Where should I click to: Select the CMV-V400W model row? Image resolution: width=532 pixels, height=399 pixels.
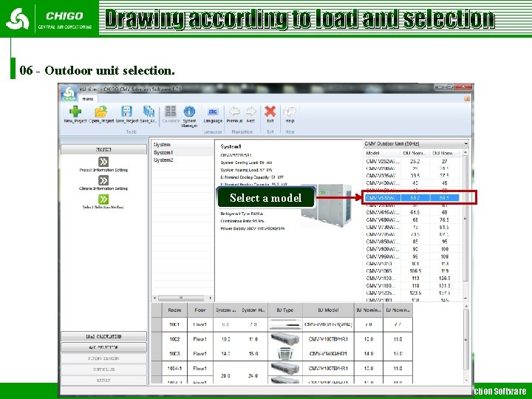(412, 183)
